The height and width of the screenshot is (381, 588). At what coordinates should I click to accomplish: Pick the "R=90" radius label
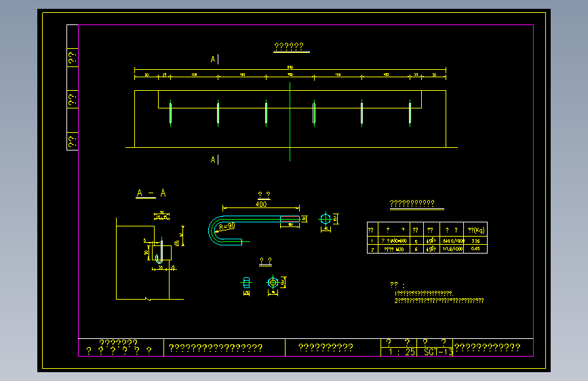click(227, 226)
